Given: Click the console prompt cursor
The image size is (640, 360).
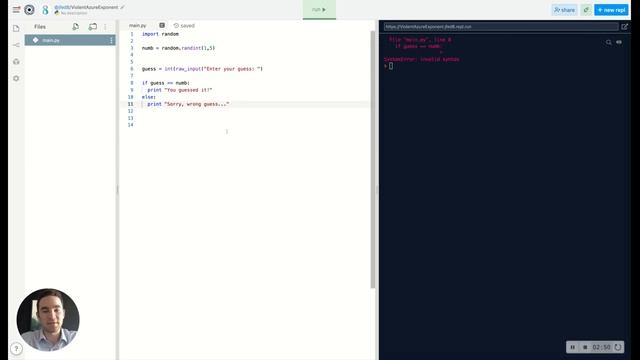Looking at the screenshot, I should [391, 66].
